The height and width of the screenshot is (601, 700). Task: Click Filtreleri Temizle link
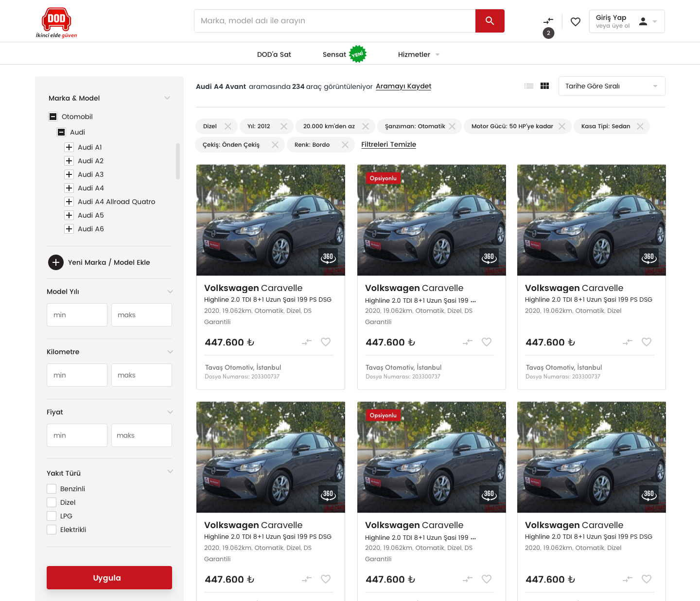(388, 144)
